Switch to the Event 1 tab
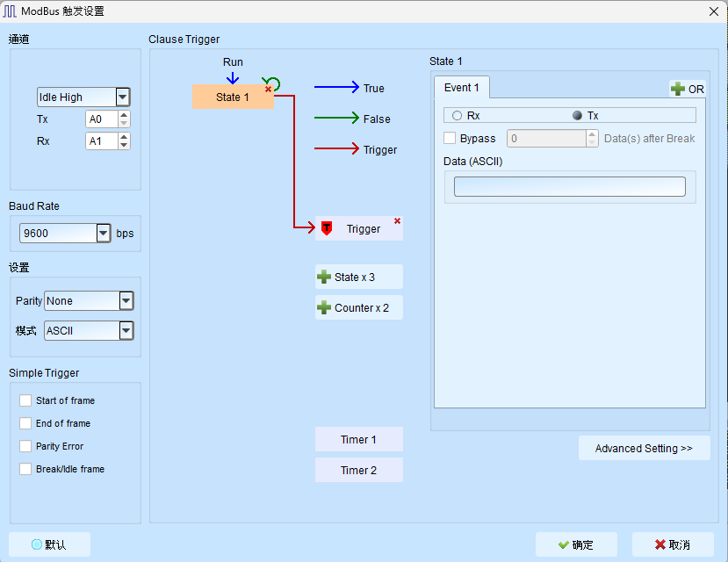728x562 pixels. (462, 87)
